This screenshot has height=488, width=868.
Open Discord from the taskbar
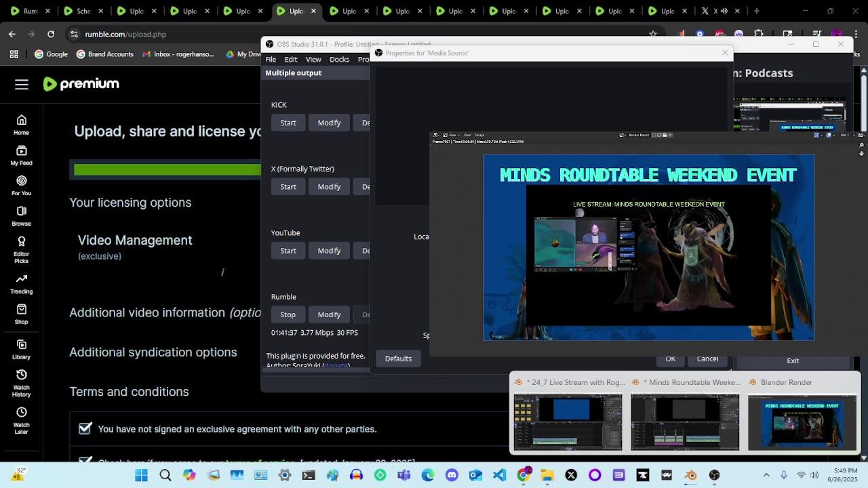pyautogui.click(x=452, y=475)
